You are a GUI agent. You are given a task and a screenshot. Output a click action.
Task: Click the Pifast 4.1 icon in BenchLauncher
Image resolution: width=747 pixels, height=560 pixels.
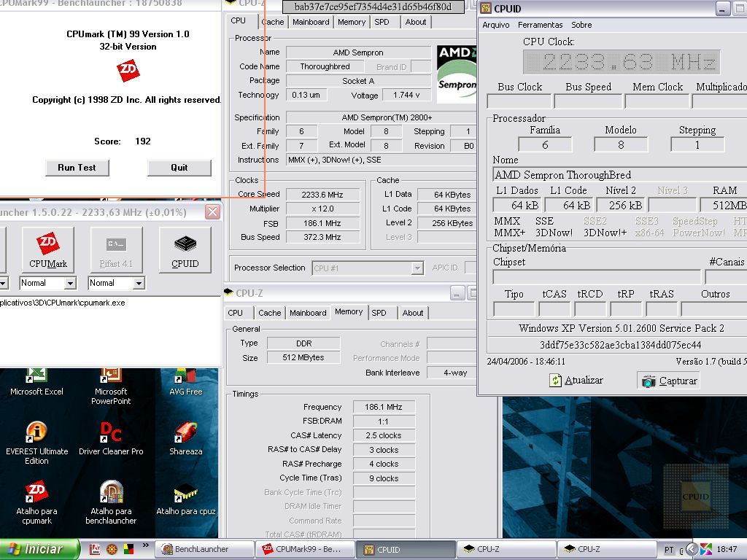coord(116,249)
